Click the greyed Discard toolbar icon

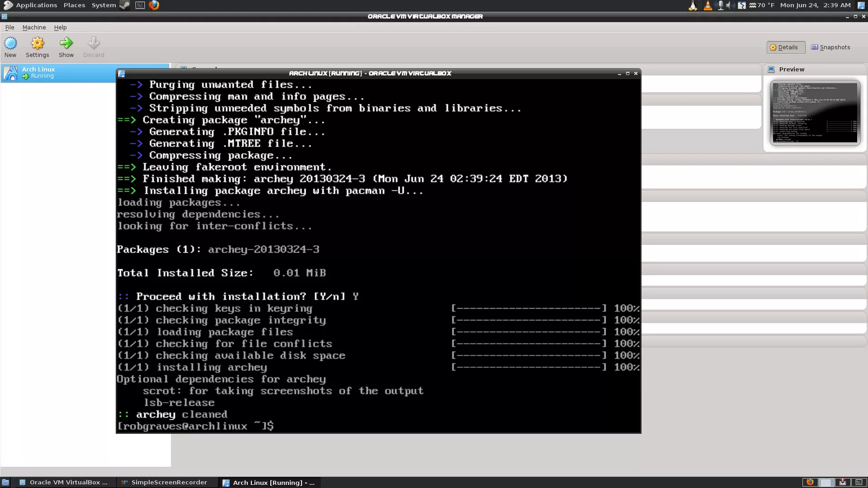tap(94, 43)
